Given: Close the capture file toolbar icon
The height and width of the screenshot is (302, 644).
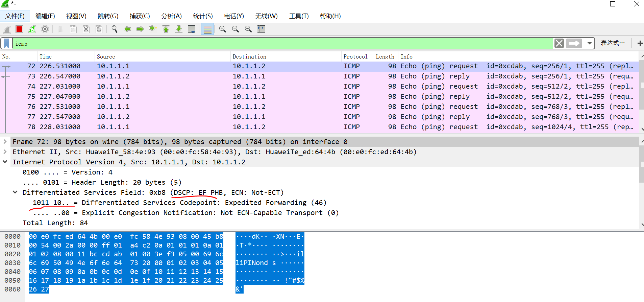Looking at the screenshot, I should click(x=86, y=29).
